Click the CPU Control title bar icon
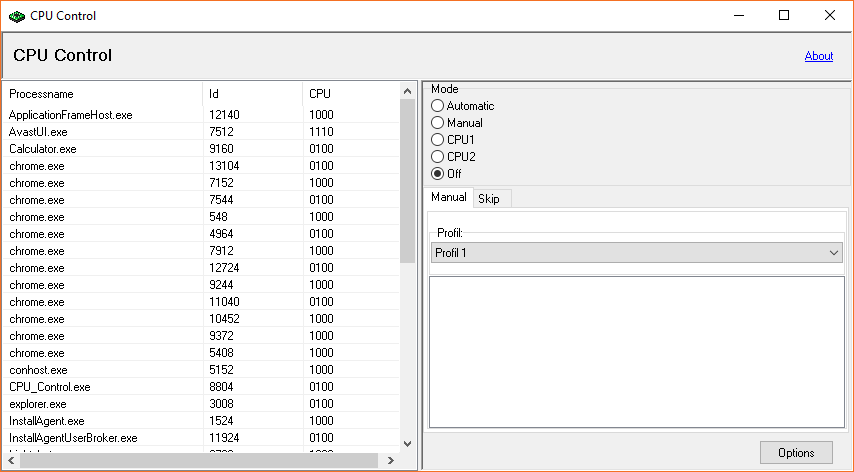 coord(16,15)
